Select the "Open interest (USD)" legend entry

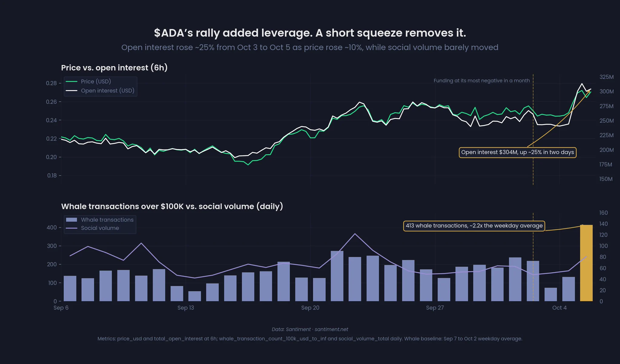coord(107,91)
